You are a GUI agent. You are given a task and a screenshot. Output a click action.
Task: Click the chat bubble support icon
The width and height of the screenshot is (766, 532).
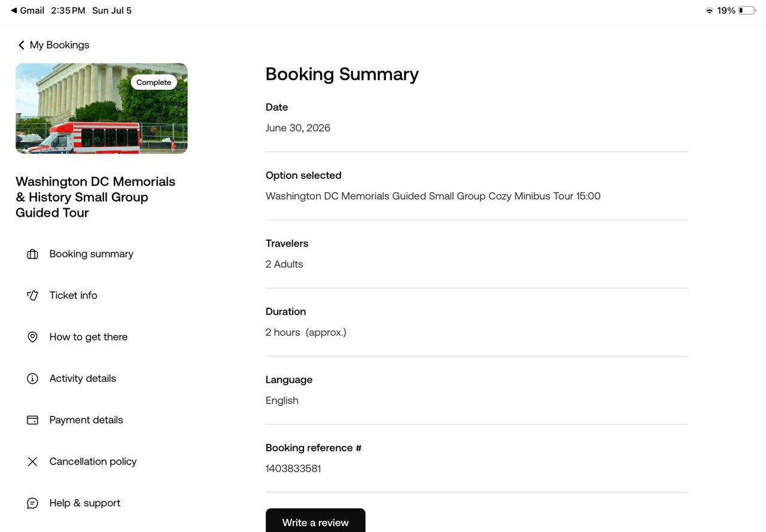[x=32, y=503]
